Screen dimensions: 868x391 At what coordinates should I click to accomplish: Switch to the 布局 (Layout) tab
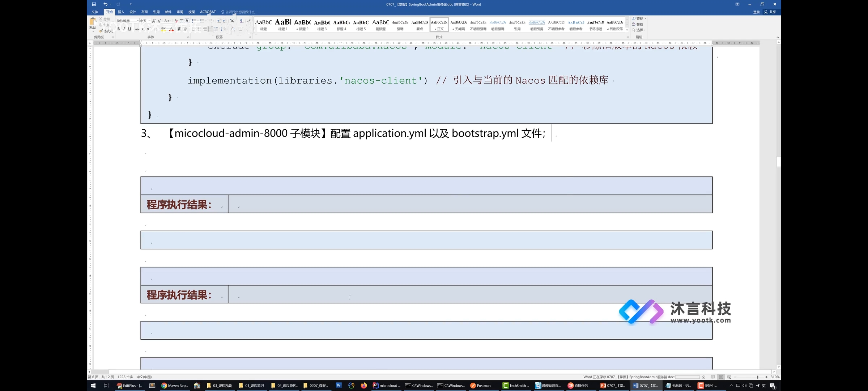(145, 12)
